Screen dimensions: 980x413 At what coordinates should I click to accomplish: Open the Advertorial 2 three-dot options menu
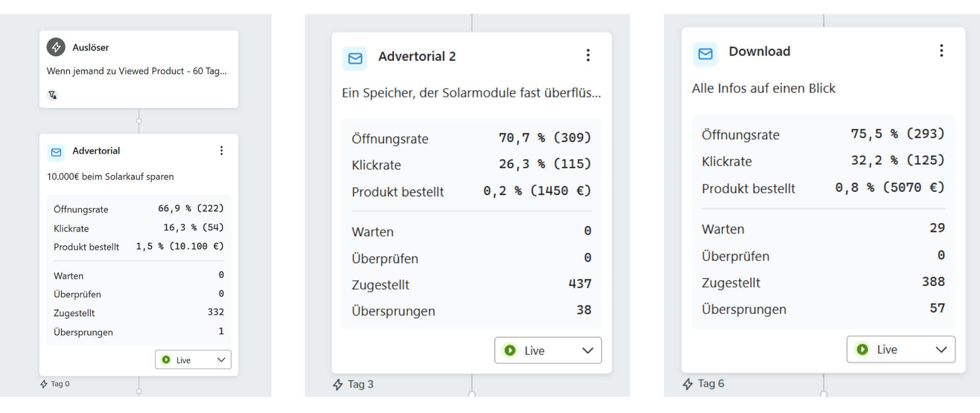point(588,55)
